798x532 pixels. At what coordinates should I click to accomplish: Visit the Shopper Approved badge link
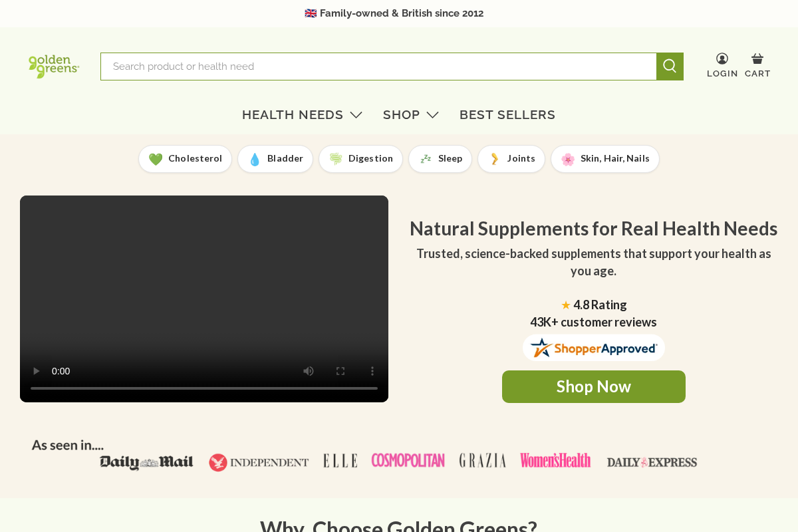593,347
